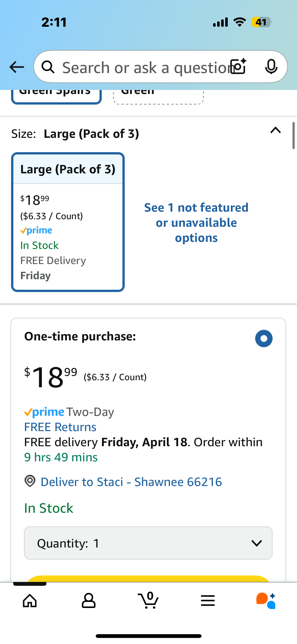Screen dimensions: 297x644
Task: See 1 not featured or unavailable options
Action: tap(196, 223)
